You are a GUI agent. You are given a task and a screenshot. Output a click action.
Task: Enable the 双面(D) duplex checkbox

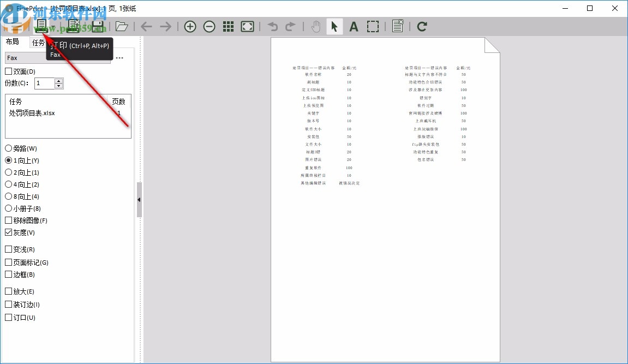[8, 71]
